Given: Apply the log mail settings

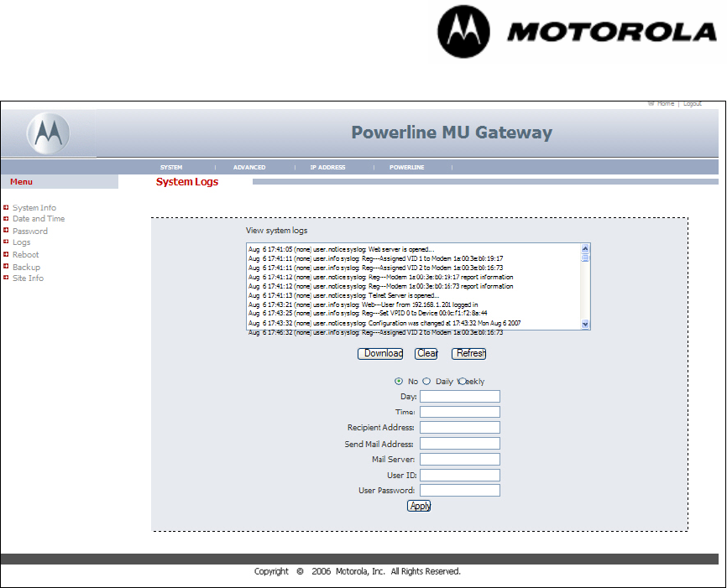Looking at the screenshot, I should (x=419, y=506).
